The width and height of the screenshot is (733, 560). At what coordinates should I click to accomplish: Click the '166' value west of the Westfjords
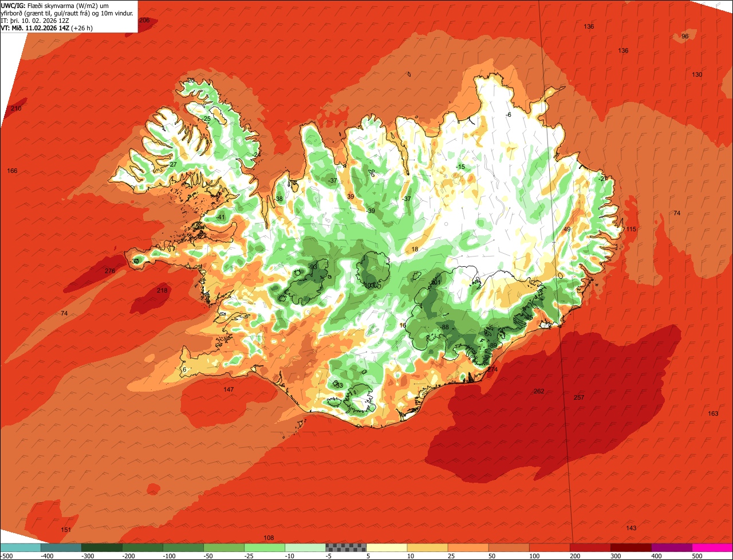click(12, 171)
